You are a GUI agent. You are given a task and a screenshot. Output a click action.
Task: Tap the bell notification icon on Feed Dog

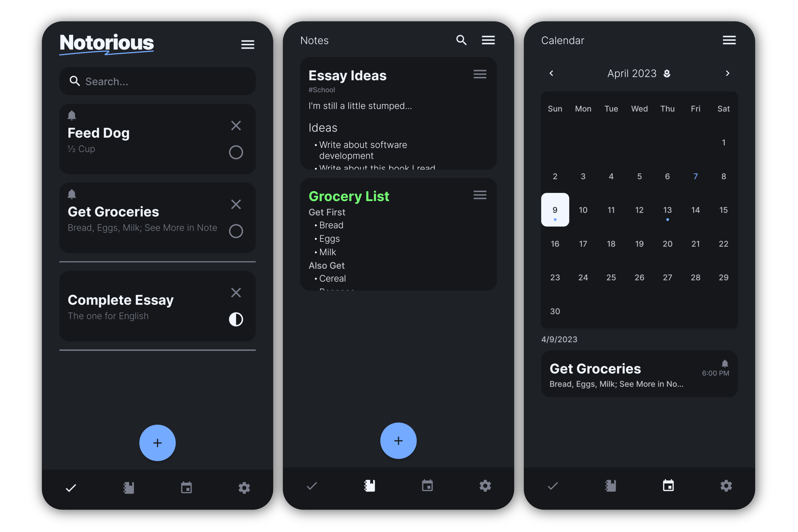click(72, 115)
